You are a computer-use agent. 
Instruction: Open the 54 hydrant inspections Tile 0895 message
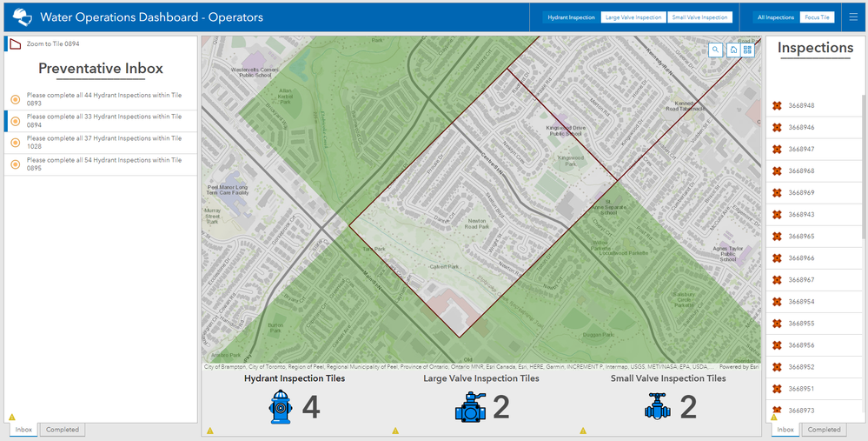point(101,164)
